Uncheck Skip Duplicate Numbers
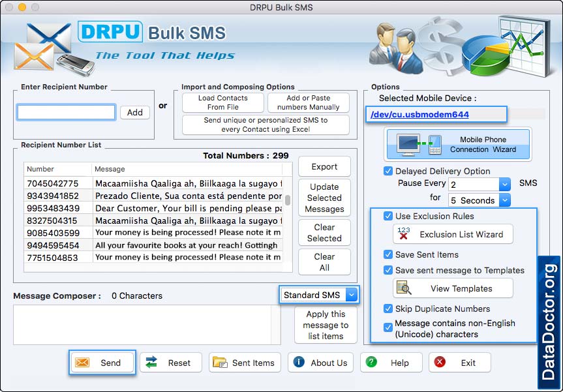 coord(388,309)
